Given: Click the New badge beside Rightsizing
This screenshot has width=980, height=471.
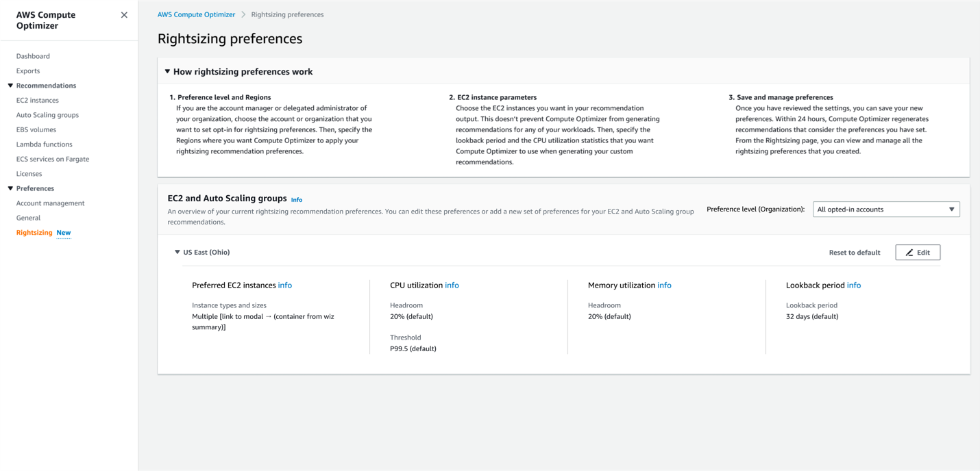Looking at the screenshot, I should pos(64,233).
